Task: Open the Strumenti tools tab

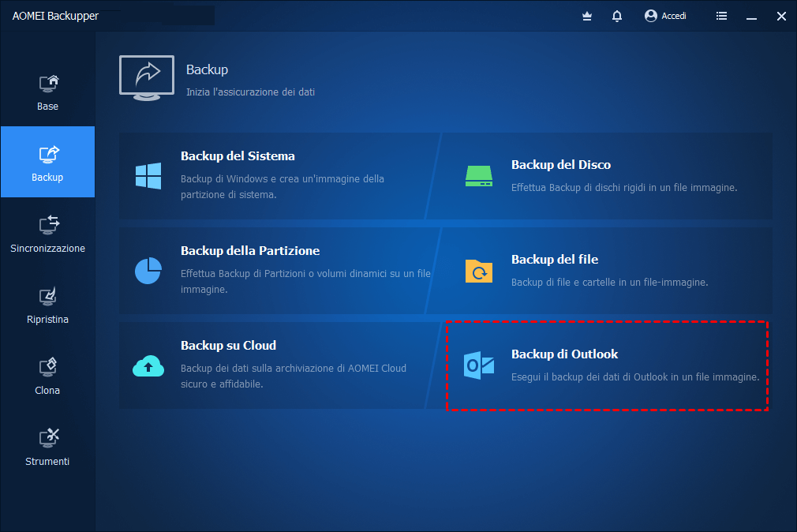Action: (x=48, y=446)
